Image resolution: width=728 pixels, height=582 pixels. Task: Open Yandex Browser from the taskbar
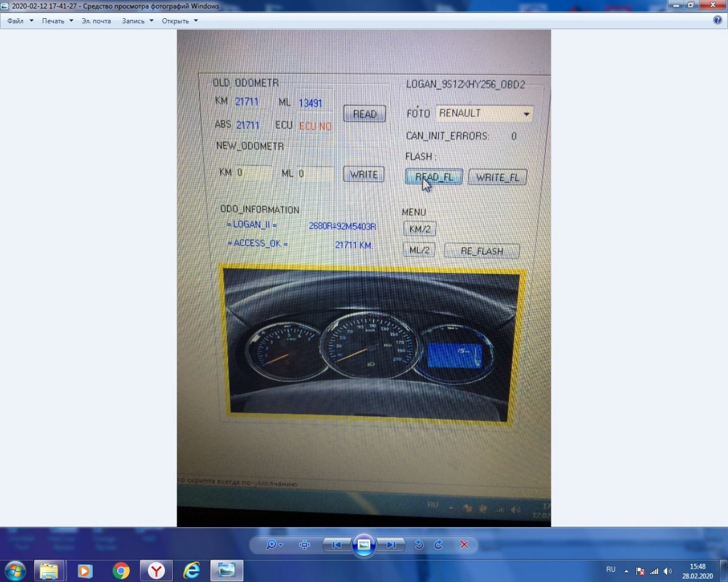(x=157, y=570)
